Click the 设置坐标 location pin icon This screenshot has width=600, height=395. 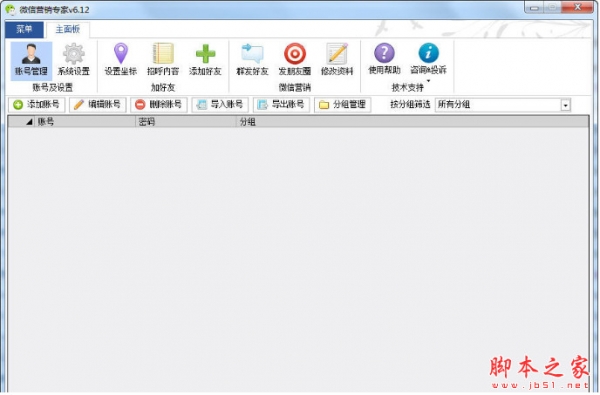tap(121, 60)
